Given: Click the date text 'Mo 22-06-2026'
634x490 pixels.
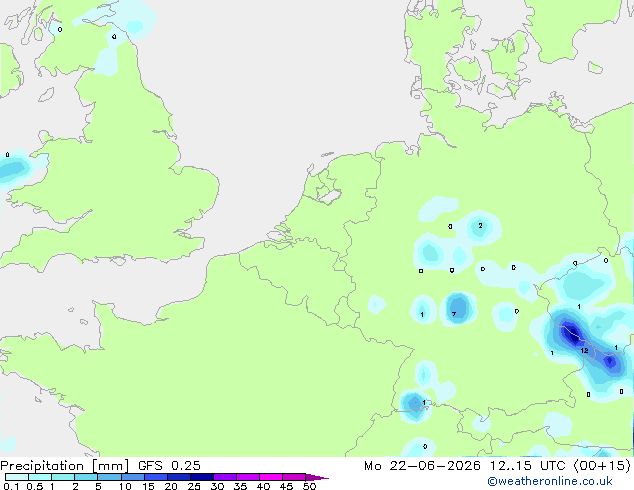Looking at the screenshot, I should pos(422,466).
